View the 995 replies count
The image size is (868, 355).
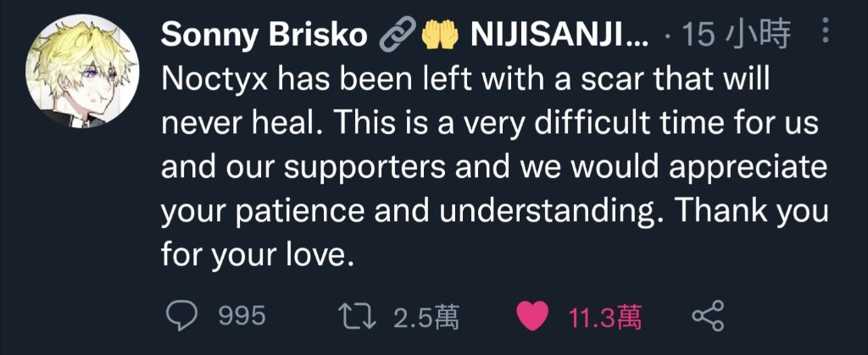pyautogui.click(x=242, y=316)
